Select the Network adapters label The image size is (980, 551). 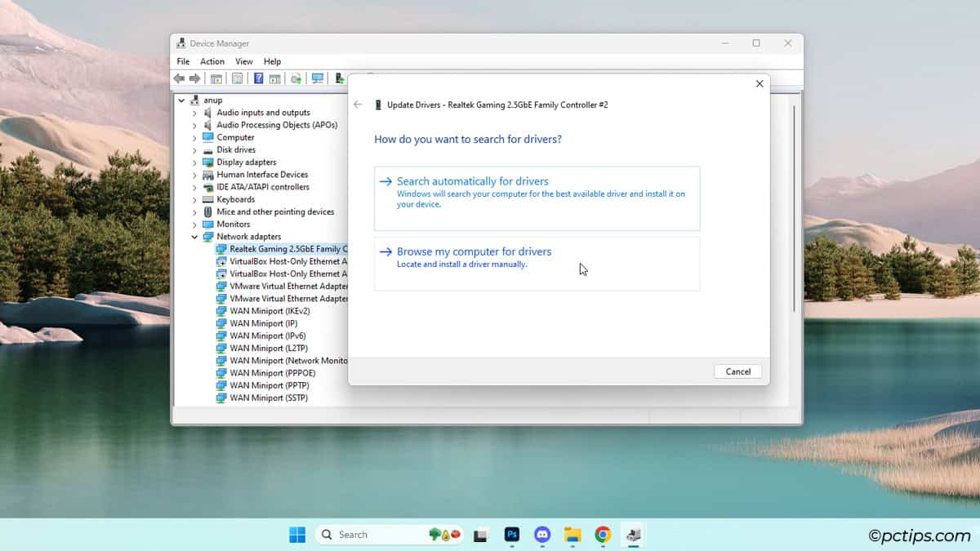(248, 237)
